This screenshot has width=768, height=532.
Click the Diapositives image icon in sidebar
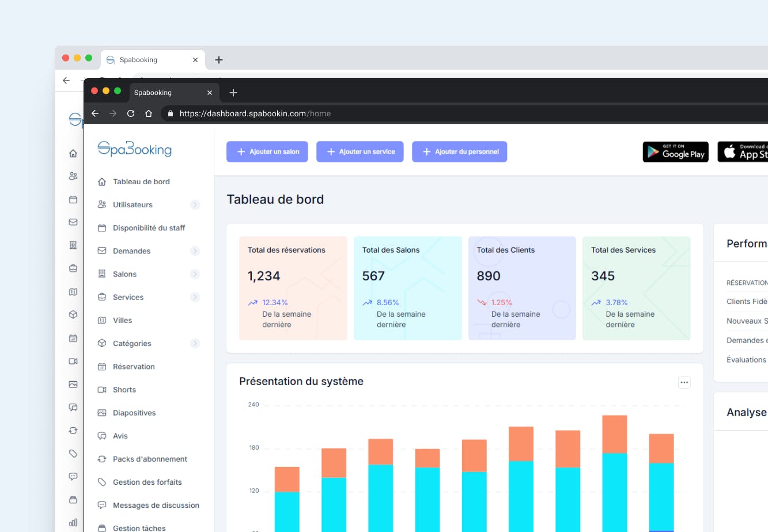coord(102,413)
